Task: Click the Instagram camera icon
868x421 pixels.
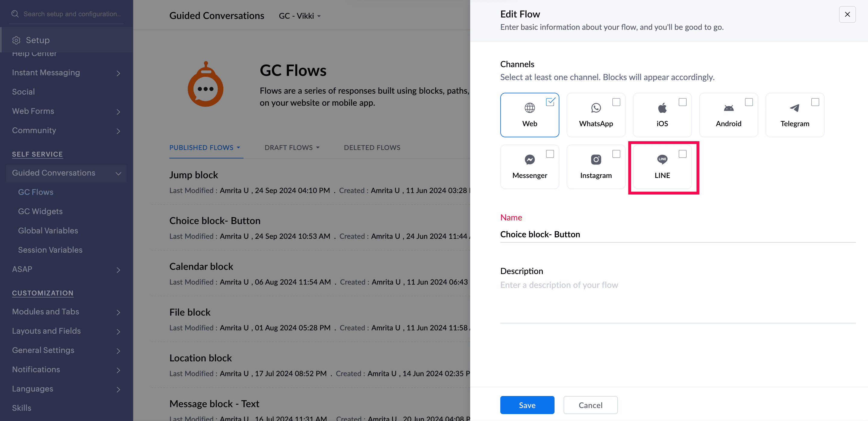Action: point(596,160)
